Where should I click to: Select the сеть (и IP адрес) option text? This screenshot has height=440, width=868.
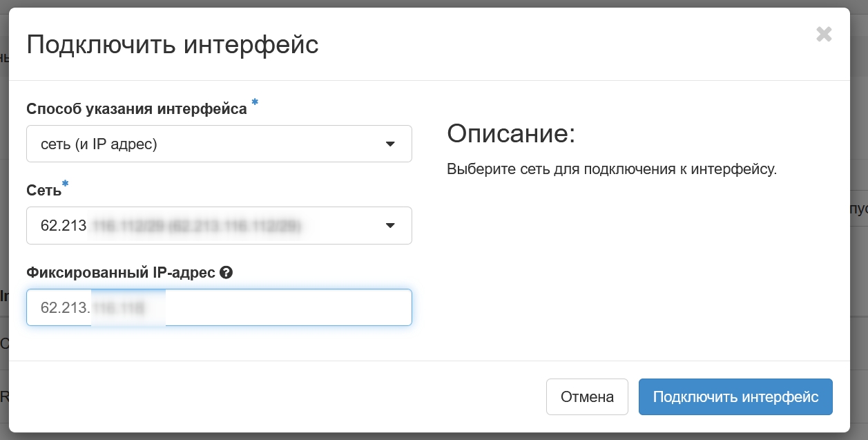click(x=99, y=144)
